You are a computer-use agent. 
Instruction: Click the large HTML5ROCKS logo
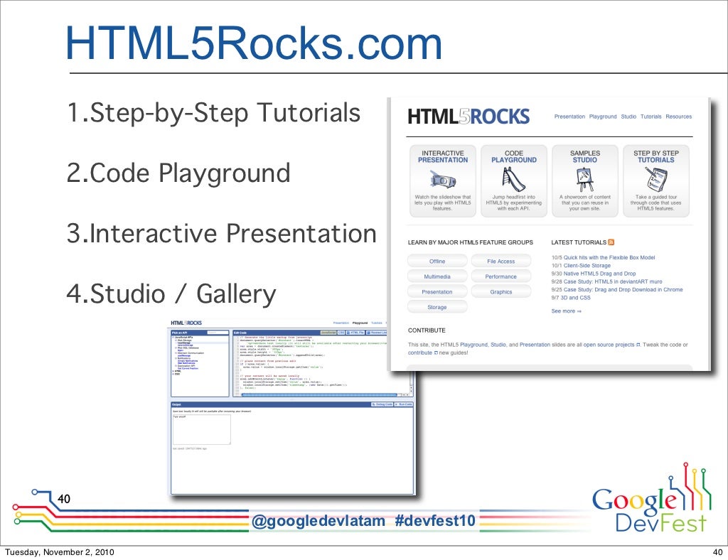(469, 117)
